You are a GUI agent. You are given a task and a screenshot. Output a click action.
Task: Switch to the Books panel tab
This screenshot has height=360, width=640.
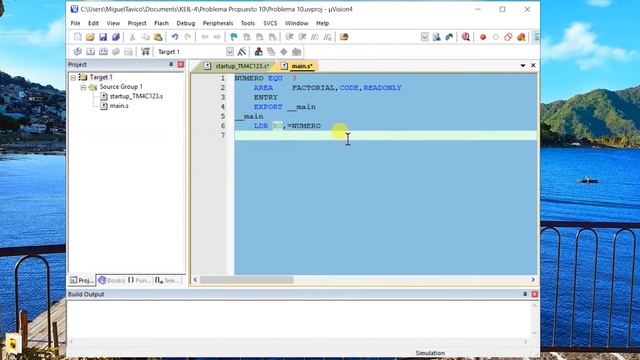click(111, 280)
